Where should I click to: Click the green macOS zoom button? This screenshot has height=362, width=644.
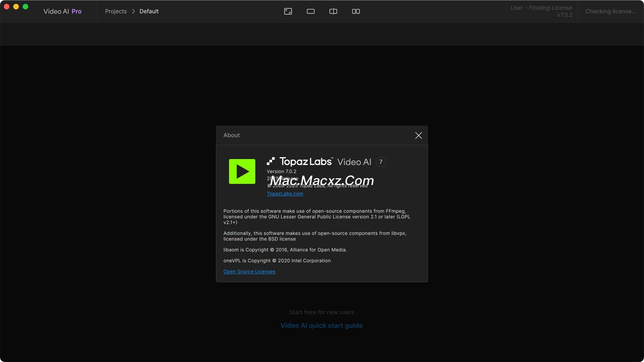(25, 7)
